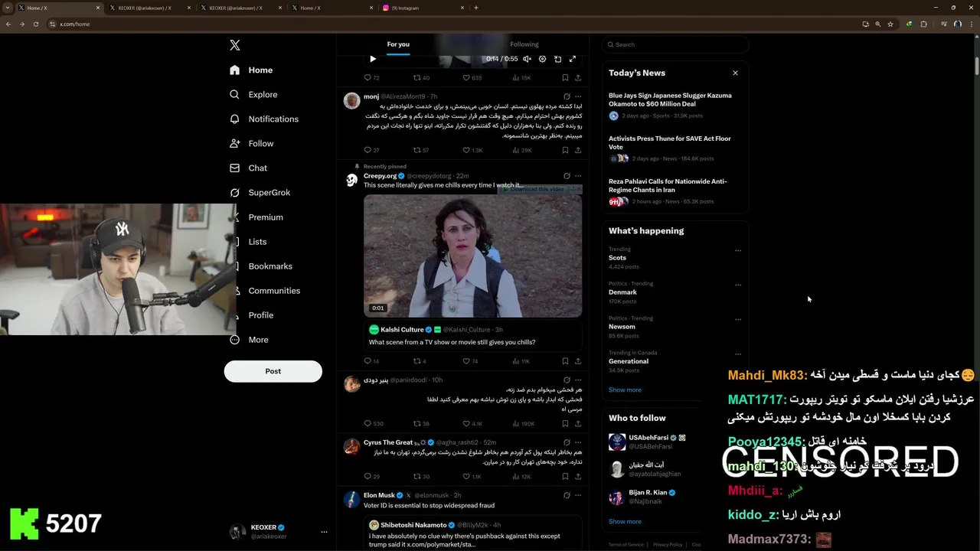Open options for Scots trend
The width and height of the screenshot is (980, 551).
click(x=738, y=250)
